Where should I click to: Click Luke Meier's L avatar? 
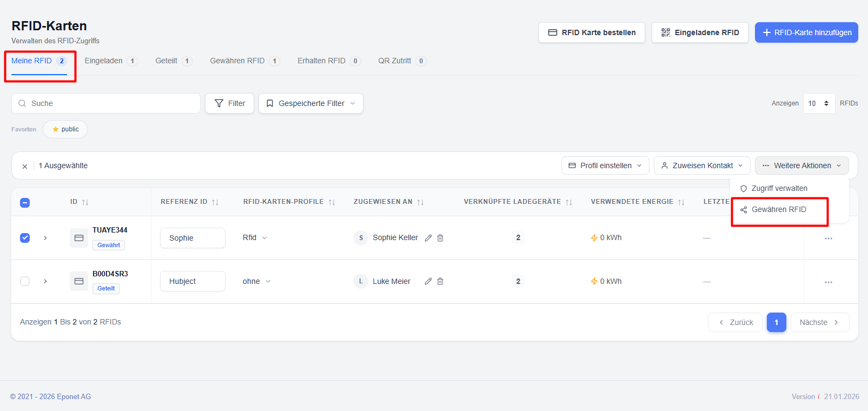(361, 281)
